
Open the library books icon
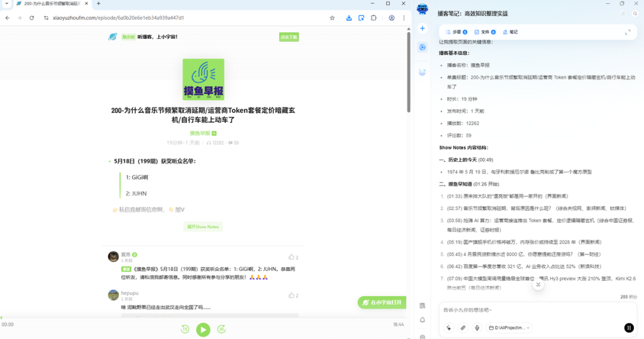click(422, 306)
